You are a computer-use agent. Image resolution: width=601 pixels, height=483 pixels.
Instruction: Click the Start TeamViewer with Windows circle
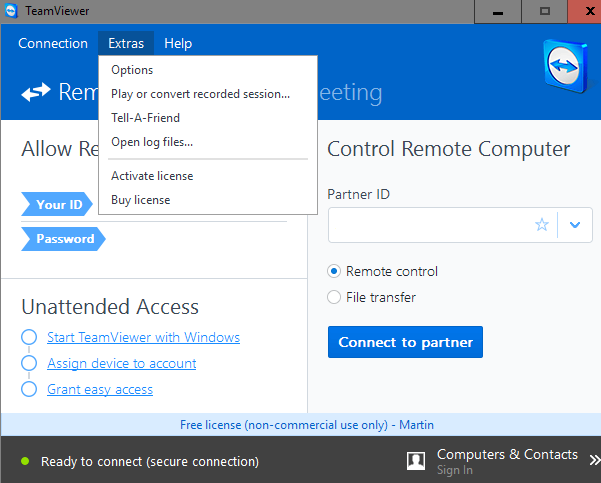pos(29,337)
